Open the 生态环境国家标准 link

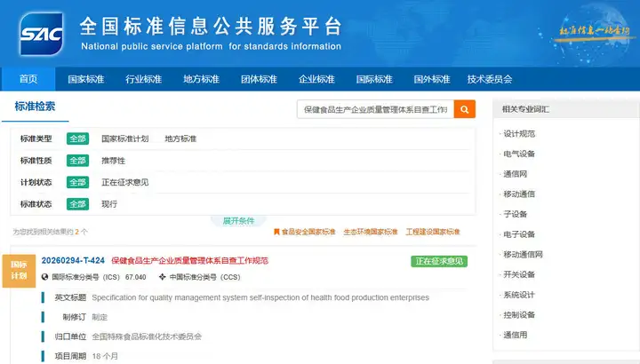[x=370, y=232]
